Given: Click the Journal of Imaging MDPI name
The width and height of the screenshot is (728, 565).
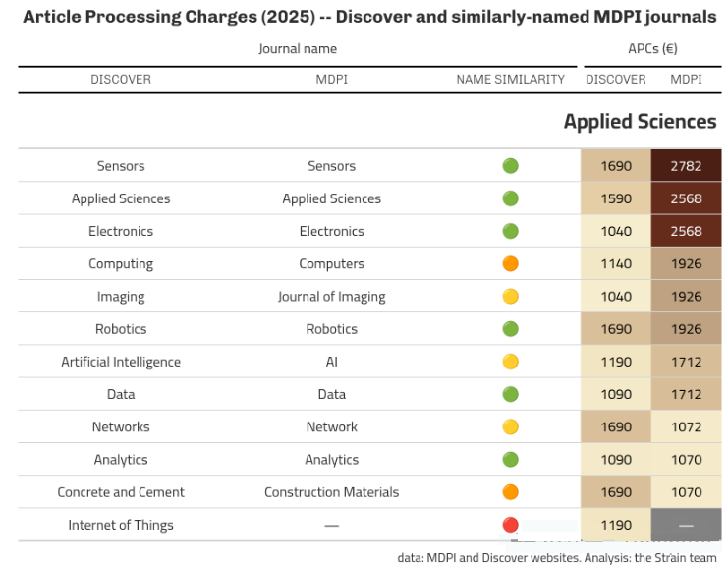Looking at the screenshot, I should [331, 297].
